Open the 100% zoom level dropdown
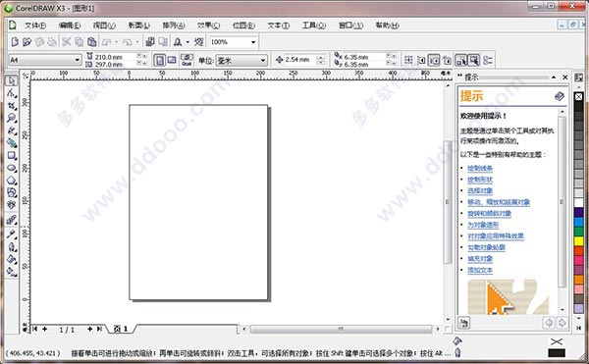This screenshot has width=589, height=364. pyautogui.click(x=253, y=41)
